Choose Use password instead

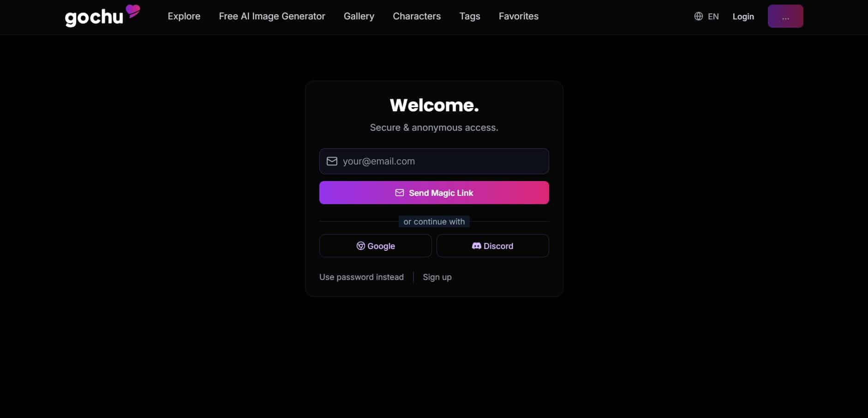pyautogui.click(x=361, y=277)
